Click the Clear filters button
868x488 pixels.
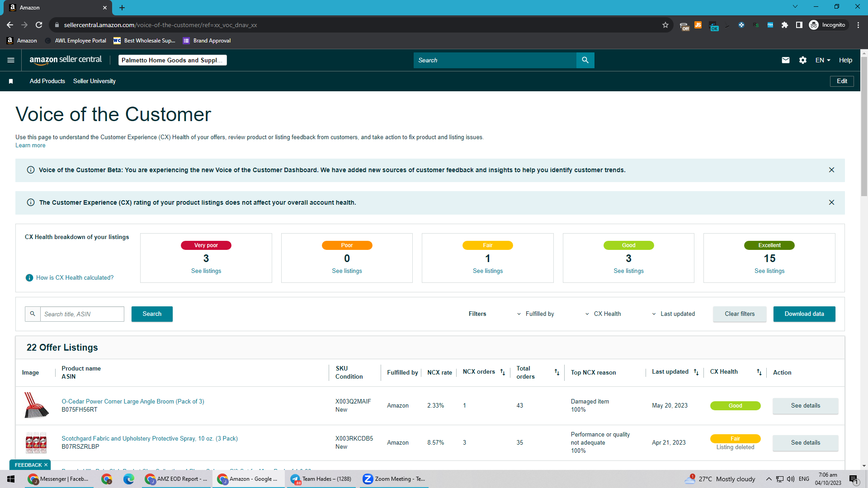[740, 314]
